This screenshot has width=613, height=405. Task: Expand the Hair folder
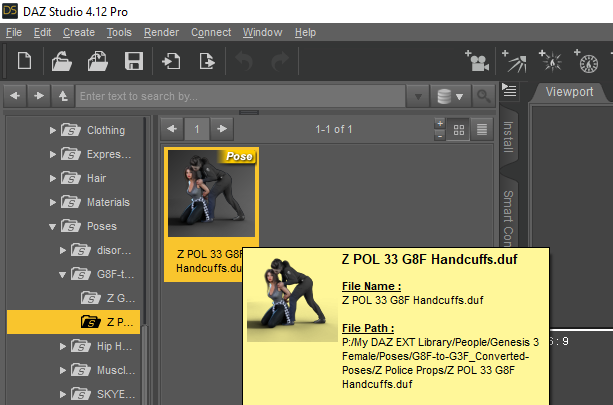coord(52,178)
